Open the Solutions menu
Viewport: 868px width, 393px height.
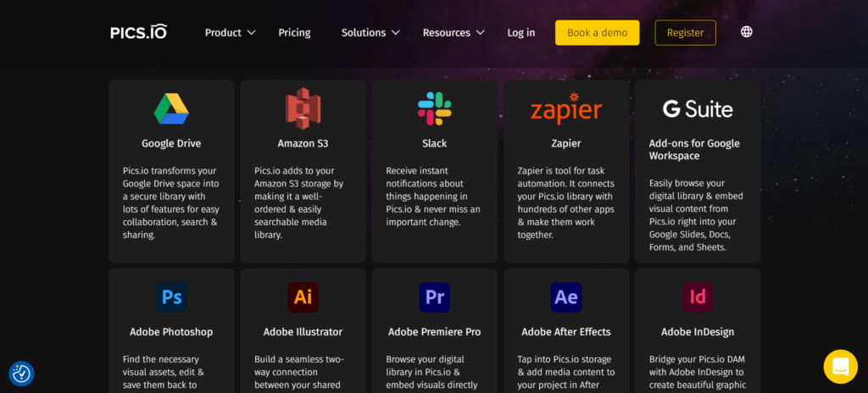363,33
